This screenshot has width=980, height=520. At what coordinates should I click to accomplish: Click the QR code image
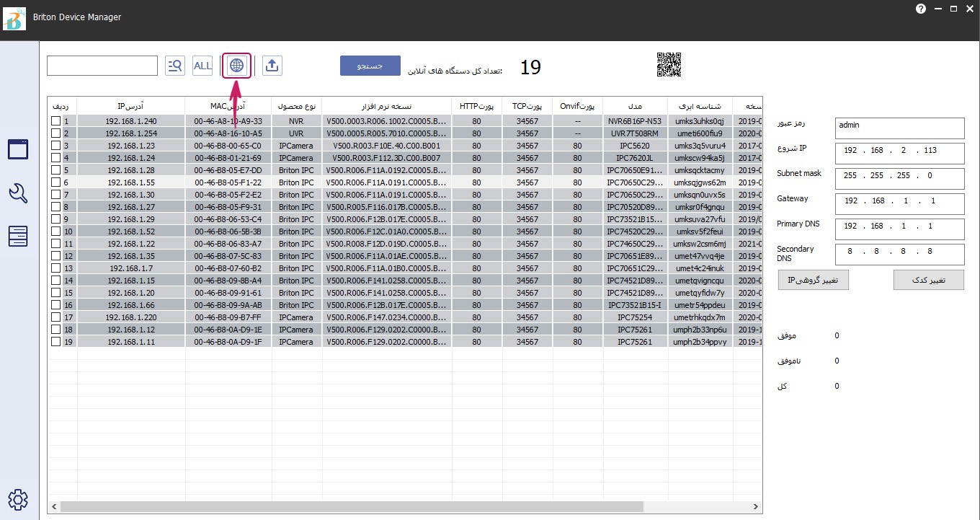click(669, 65)
